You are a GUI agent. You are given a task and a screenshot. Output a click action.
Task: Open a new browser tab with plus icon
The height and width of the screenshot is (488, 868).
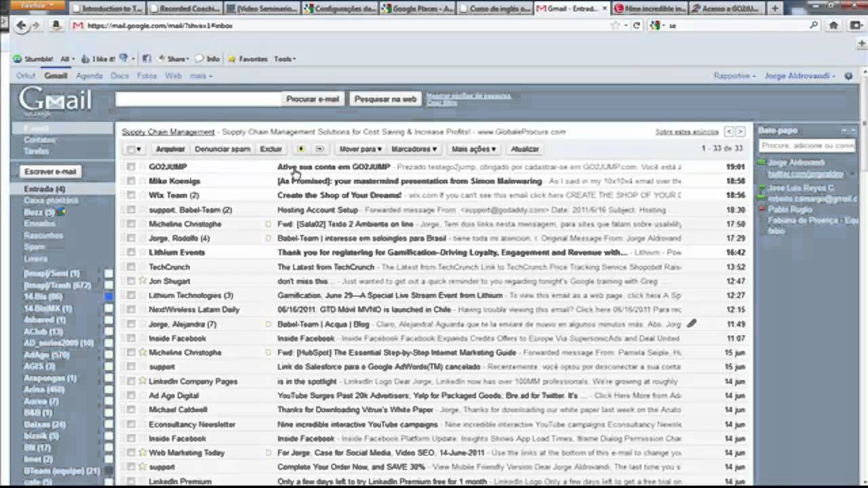click(x=775, y=9)
